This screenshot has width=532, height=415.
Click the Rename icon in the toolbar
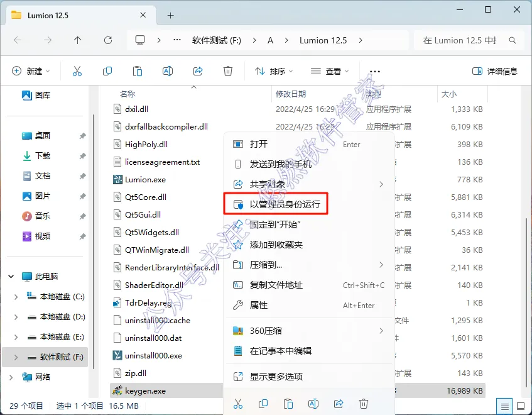tap(168, 71)
